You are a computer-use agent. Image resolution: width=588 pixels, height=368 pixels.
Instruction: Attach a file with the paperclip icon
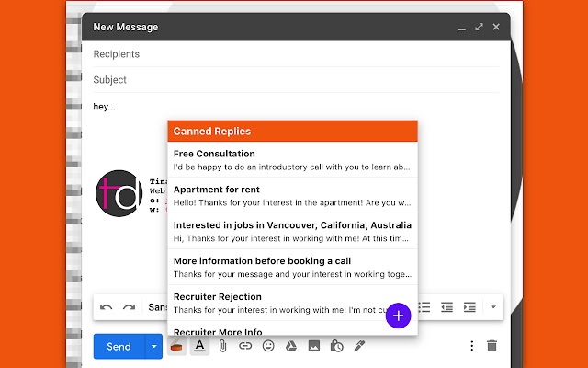[221, 346]
